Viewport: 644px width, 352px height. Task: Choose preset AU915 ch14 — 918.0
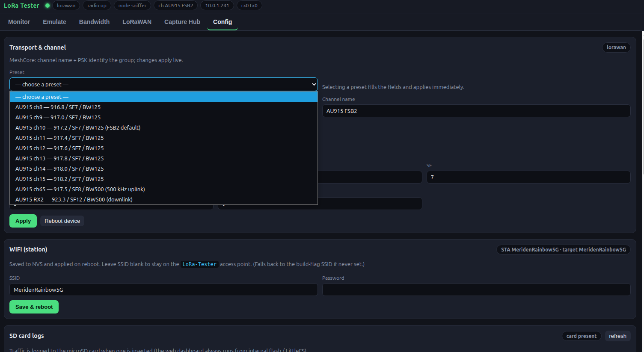coord(163,169)
